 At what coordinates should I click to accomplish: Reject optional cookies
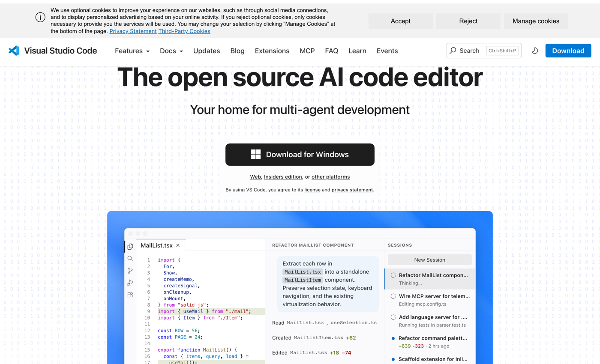click(468, 21)
